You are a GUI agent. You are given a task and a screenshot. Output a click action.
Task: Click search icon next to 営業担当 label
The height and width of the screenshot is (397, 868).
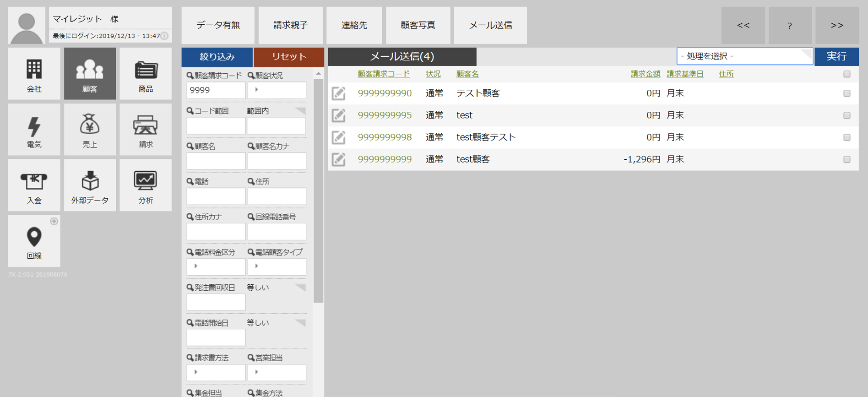251,358
